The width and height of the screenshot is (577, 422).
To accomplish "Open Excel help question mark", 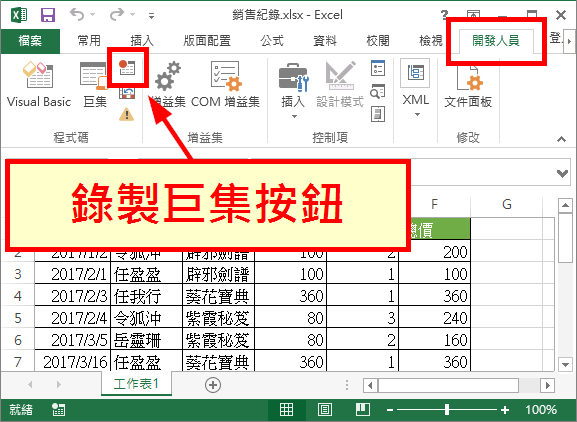I will (x=445, y=15).
